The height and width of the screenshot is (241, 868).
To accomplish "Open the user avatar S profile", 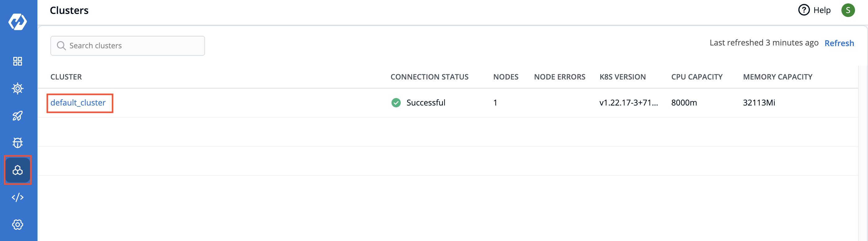I will coord(848,10).
